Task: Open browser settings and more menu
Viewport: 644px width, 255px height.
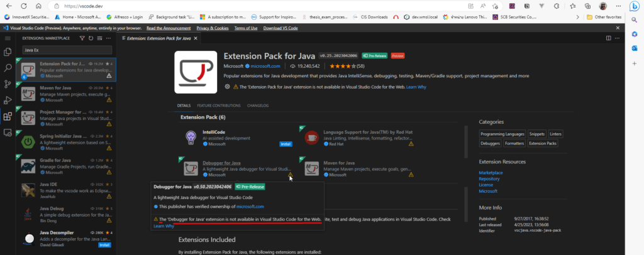Action: tap(618, 6)
